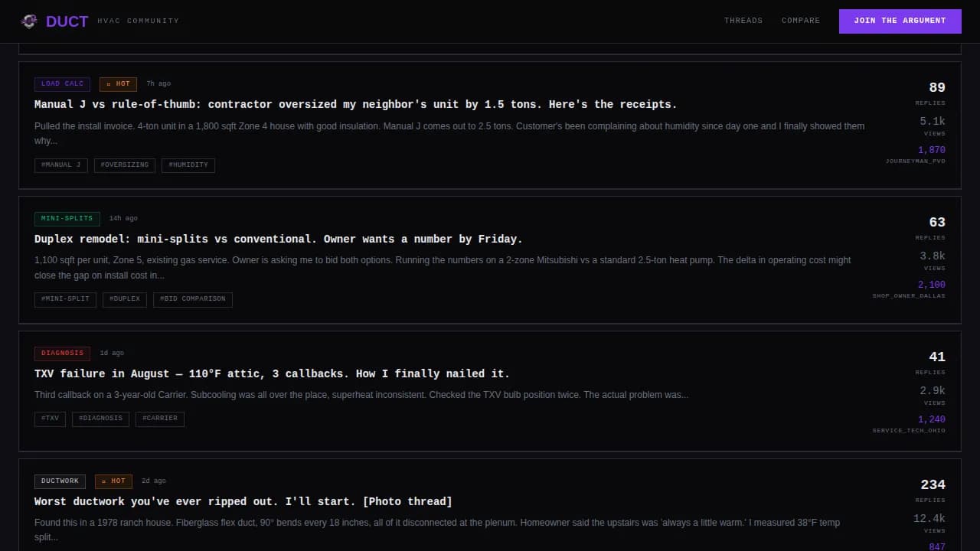
Task: Click the 2d ago timestamp
Action: coord(154,481)
